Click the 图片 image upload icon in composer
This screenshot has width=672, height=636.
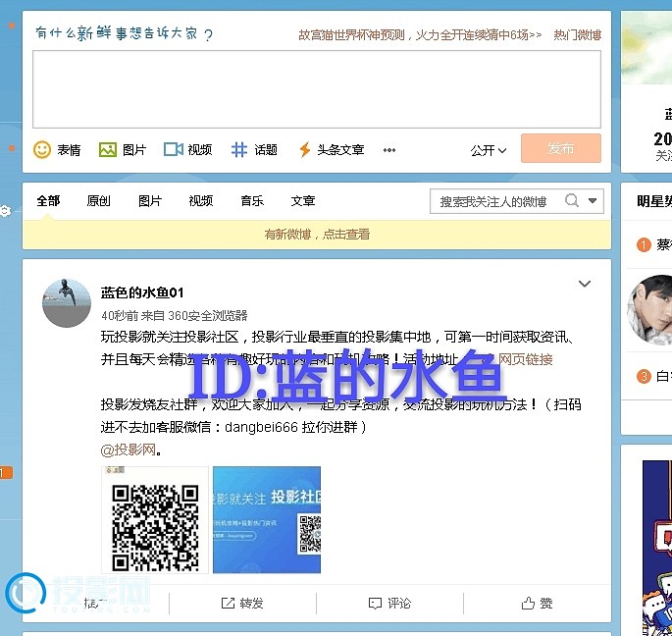coord(108,149)
